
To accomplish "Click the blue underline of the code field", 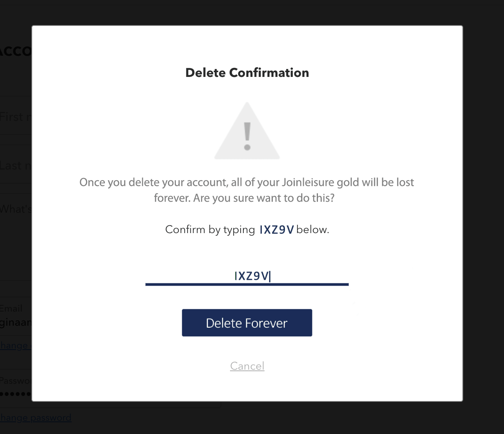I will click(247, 284).
